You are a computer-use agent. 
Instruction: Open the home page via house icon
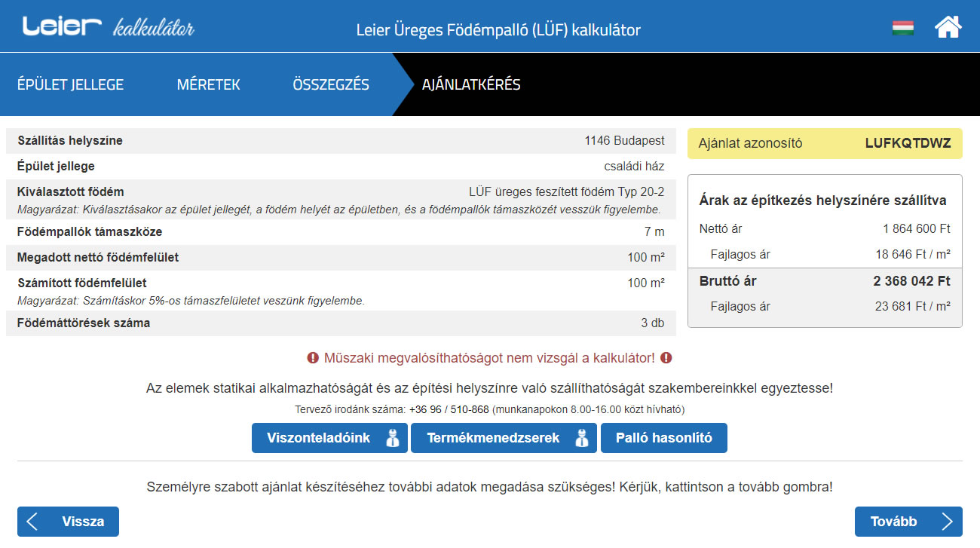948,27
